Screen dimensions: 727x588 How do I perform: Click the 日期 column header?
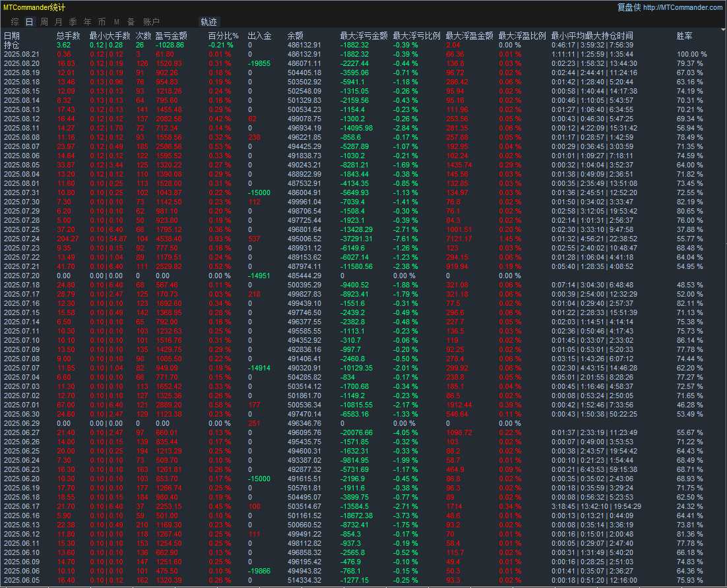click(x=12, y=36)
